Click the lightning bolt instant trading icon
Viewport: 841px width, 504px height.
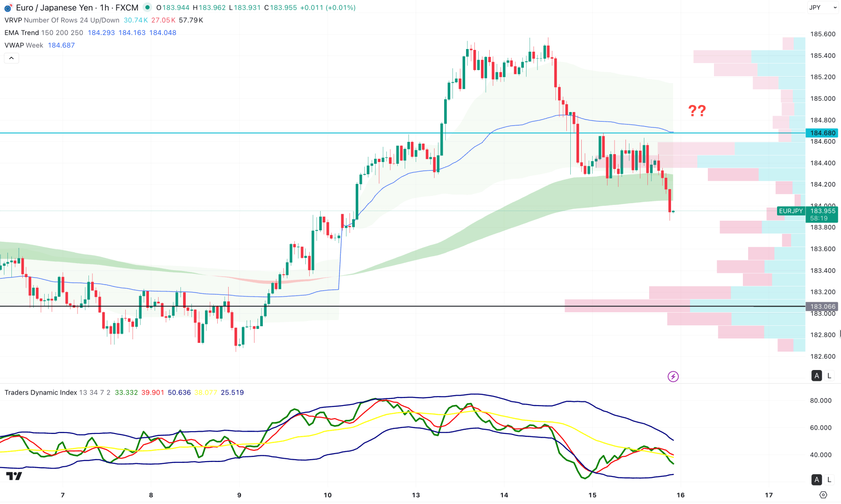[x=673, y=376]
